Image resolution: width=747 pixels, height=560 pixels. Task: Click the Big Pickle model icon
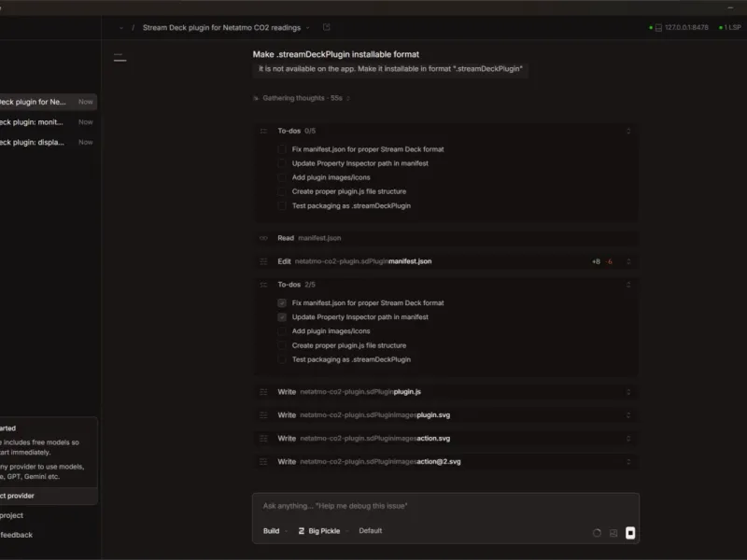tap(301, 530)
